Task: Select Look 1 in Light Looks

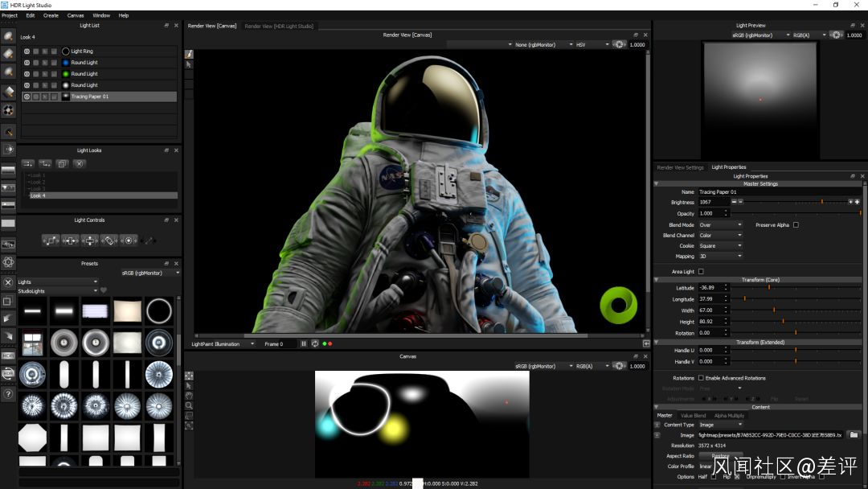Action: [x=37, y=175]
